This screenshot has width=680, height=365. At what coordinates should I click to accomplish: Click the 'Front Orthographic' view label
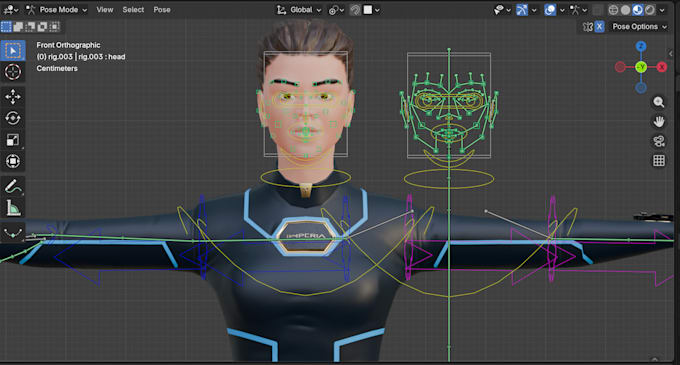coord(68,45)
